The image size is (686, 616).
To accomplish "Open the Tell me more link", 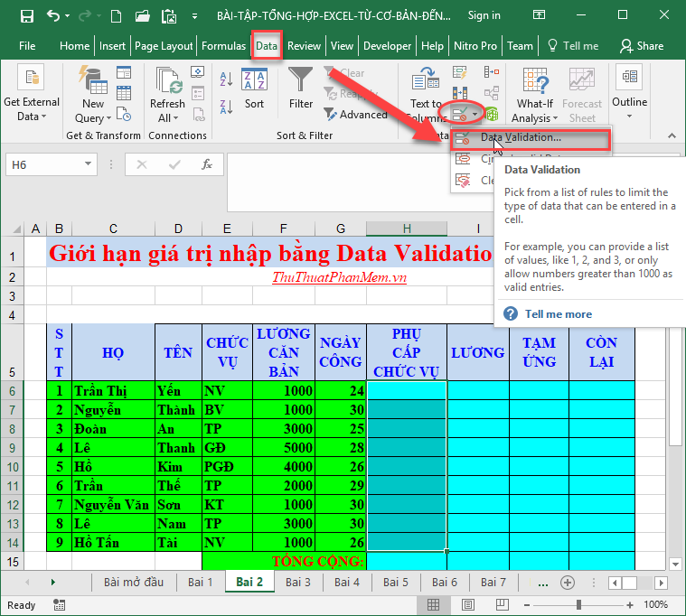I will tap(559, 314).
